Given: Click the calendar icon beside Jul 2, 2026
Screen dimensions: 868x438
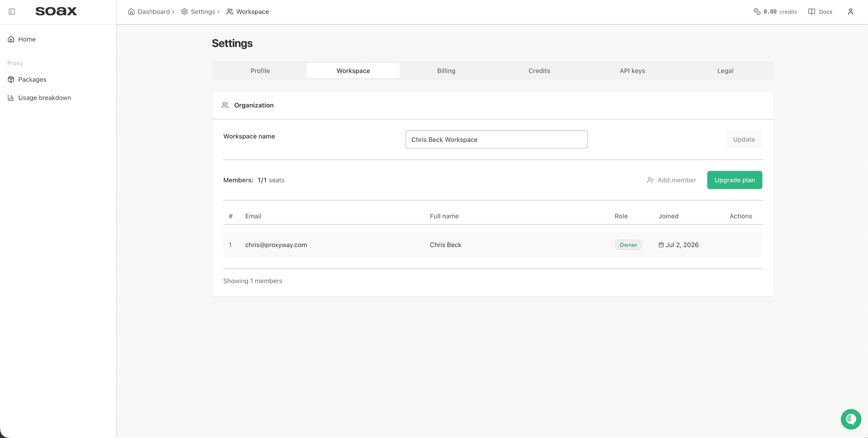Looking at the screenshot, I should [661, 245].
